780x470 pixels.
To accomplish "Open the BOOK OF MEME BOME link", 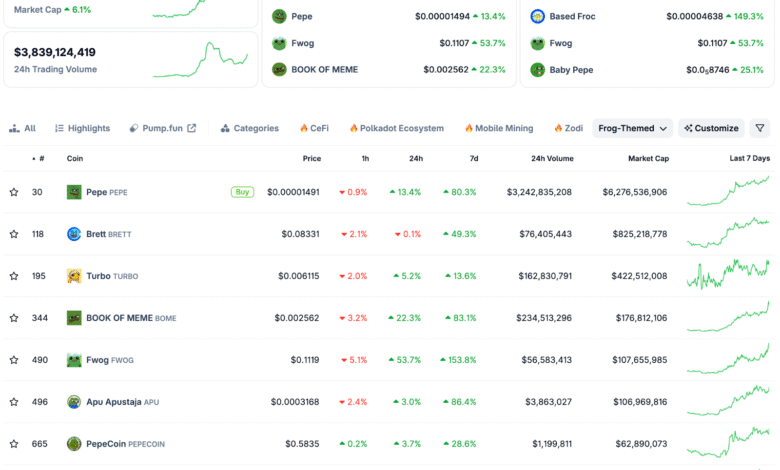I will [x=131, y=318].
